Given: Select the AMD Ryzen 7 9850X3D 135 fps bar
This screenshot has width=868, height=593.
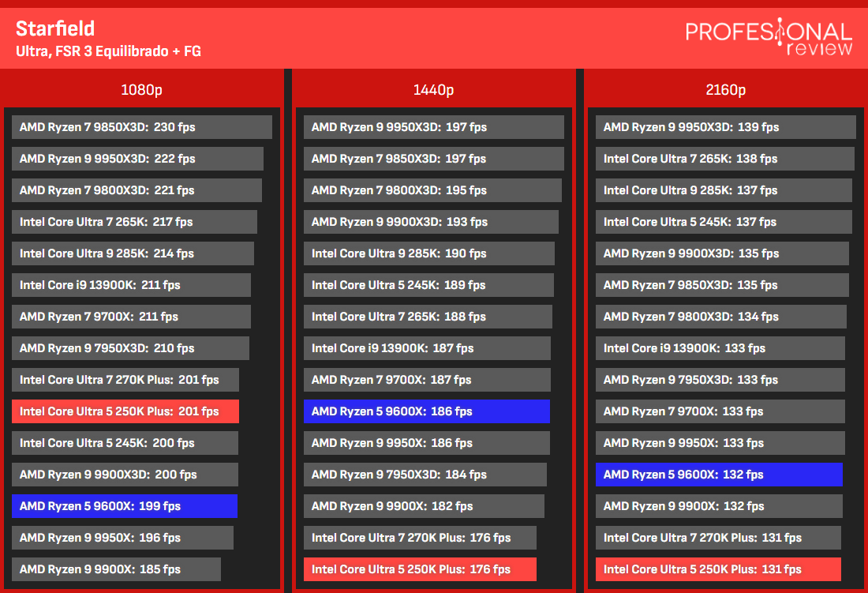Looking at the screenshot, I should tap(722, 284).
